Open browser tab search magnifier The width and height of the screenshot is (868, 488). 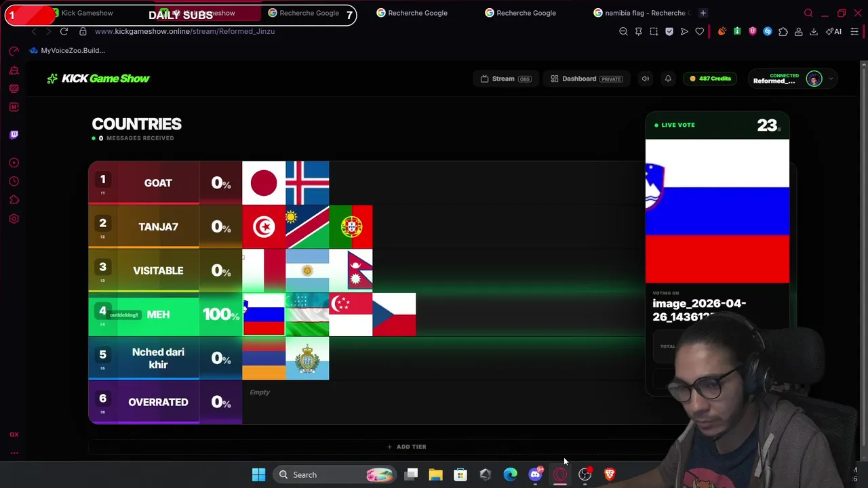click(808, 13)
